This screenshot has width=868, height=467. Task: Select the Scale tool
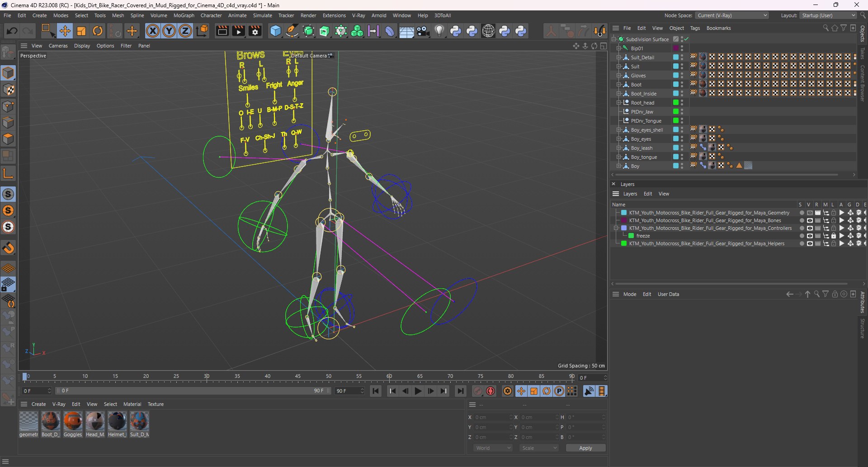point(81,31)
